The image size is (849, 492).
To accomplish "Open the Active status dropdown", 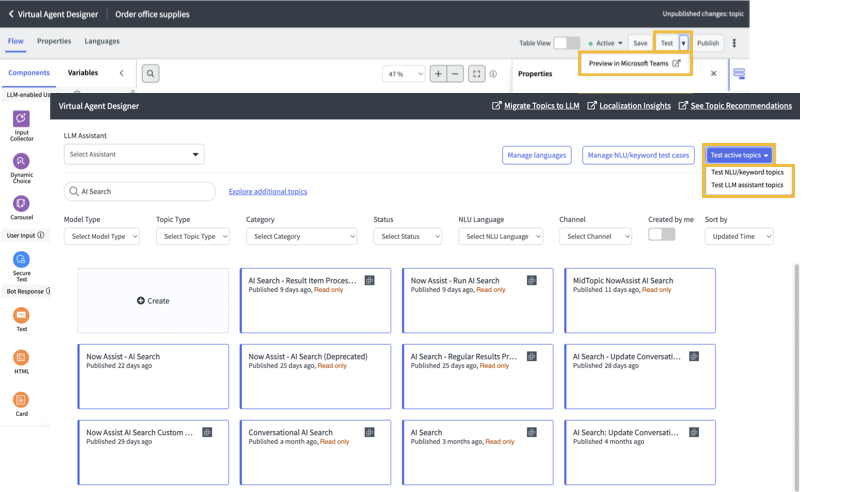I will coord(605,43).
